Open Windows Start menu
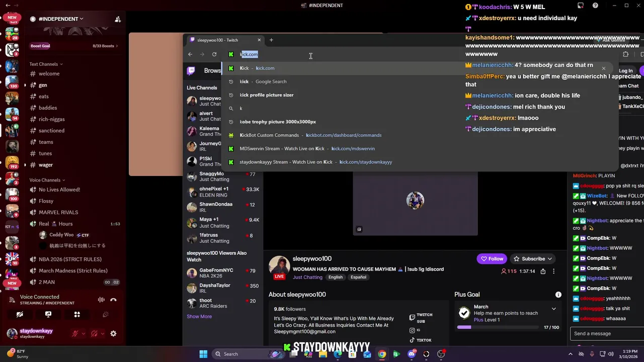The image size is (644, 362). click(x=203, y=354)
